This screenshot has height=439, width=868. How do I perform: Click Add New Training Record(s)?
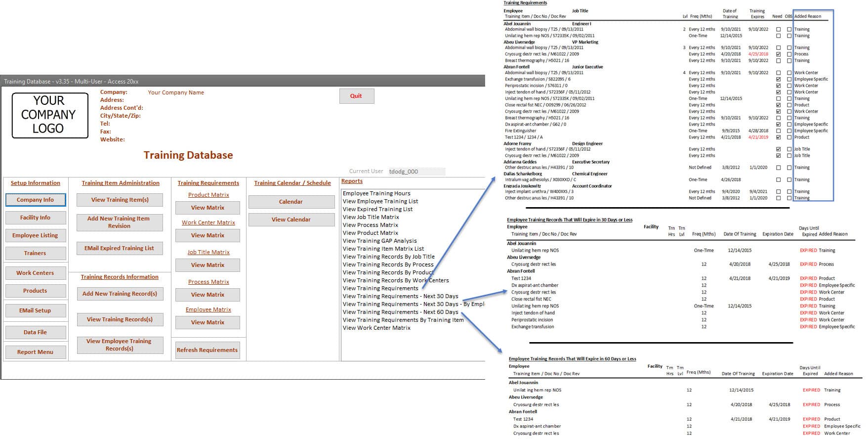click(120, 294)
